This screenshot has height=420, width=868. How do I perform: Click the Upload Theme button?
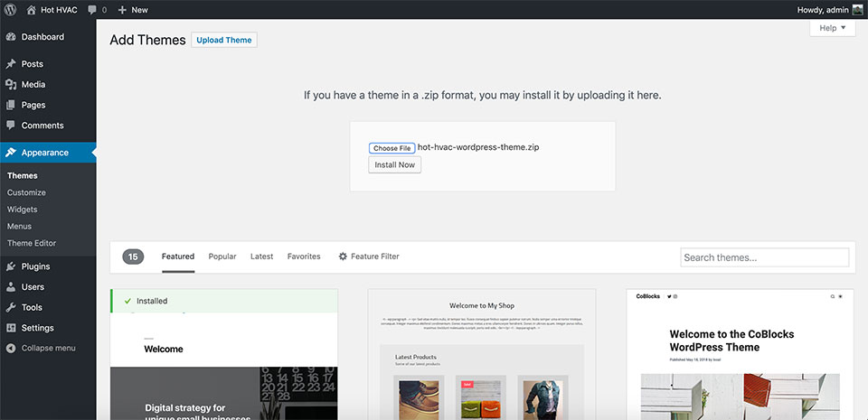point(224,40)
